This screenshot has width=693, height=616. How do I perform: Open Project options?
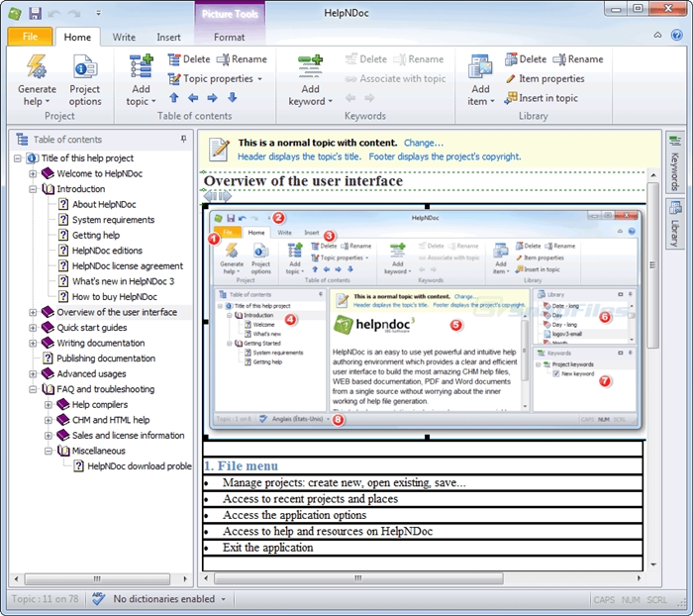tap(85, 80)
